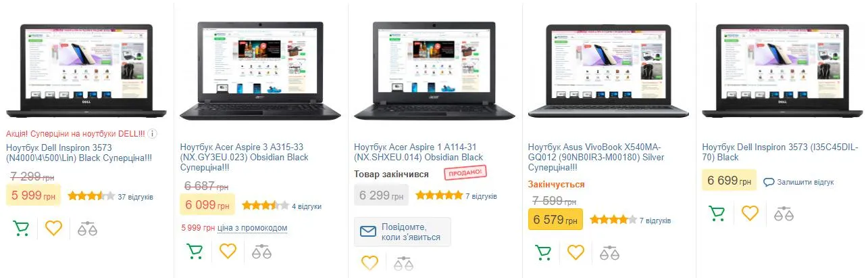
Task: Add Dell Inspiron 3573 N4000 to wishlist
Action: point(54,229)
